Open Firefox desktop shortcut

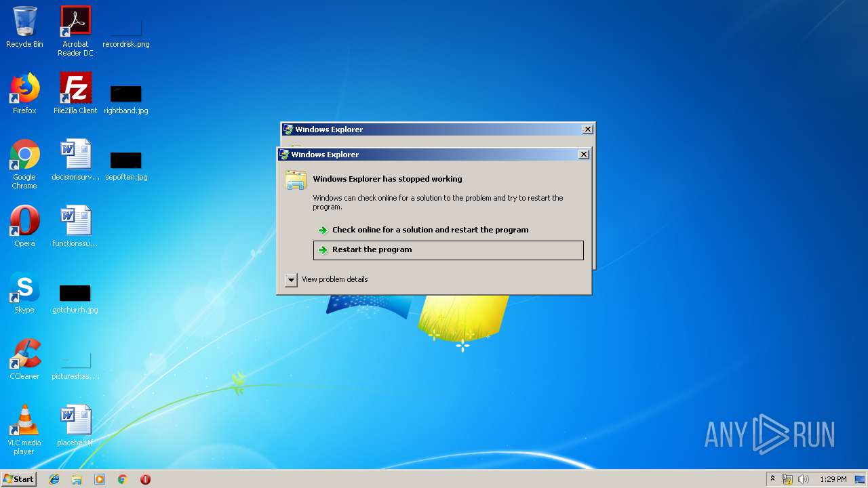(24, 94)
